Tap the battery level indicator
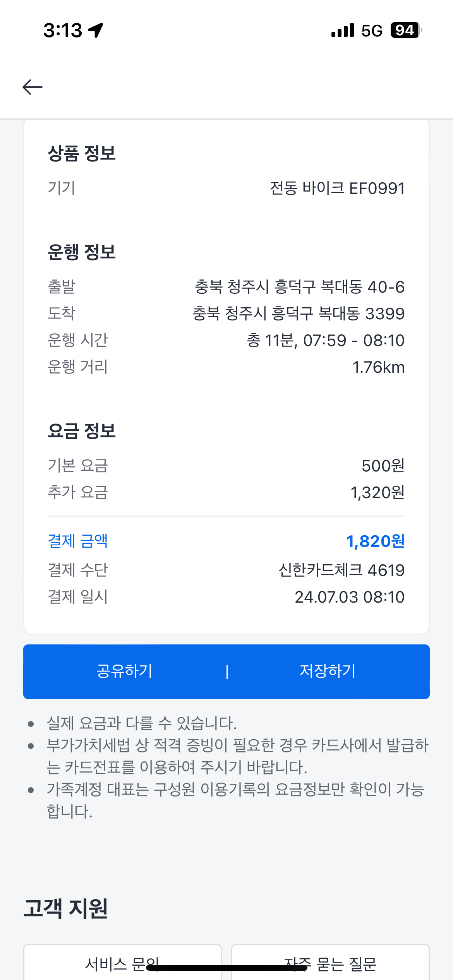 (406, 30)
